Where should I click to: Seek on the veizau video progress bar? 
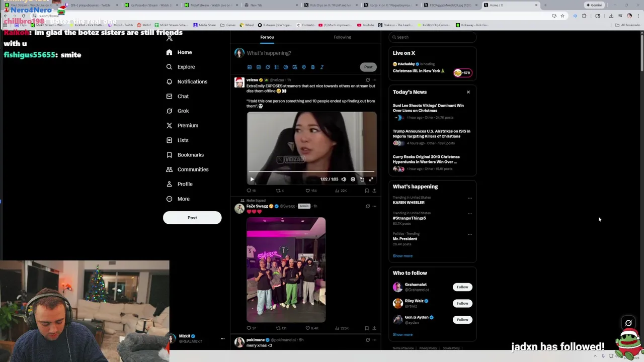311,172
